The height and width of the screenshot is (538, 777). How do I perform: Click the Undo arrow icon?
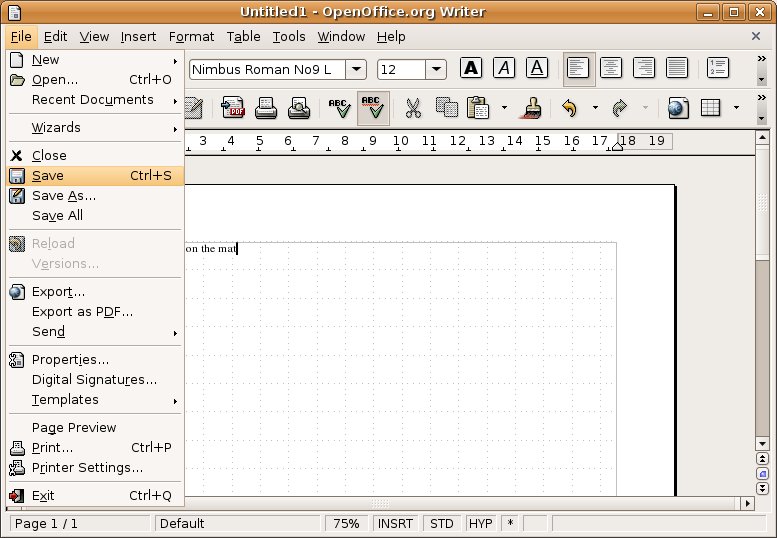click(x=570, y=108)
